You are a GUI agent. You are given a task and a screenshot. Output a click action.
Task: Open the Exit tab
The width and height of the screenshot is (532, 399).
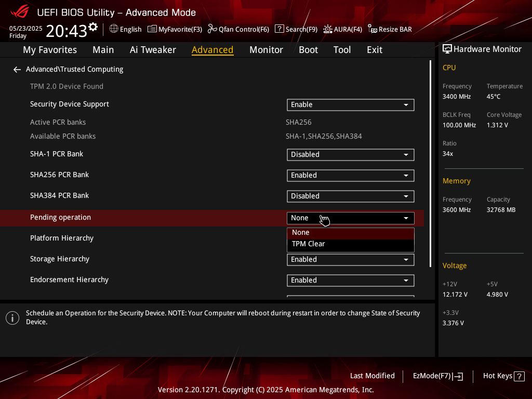(x=375, y=50)
